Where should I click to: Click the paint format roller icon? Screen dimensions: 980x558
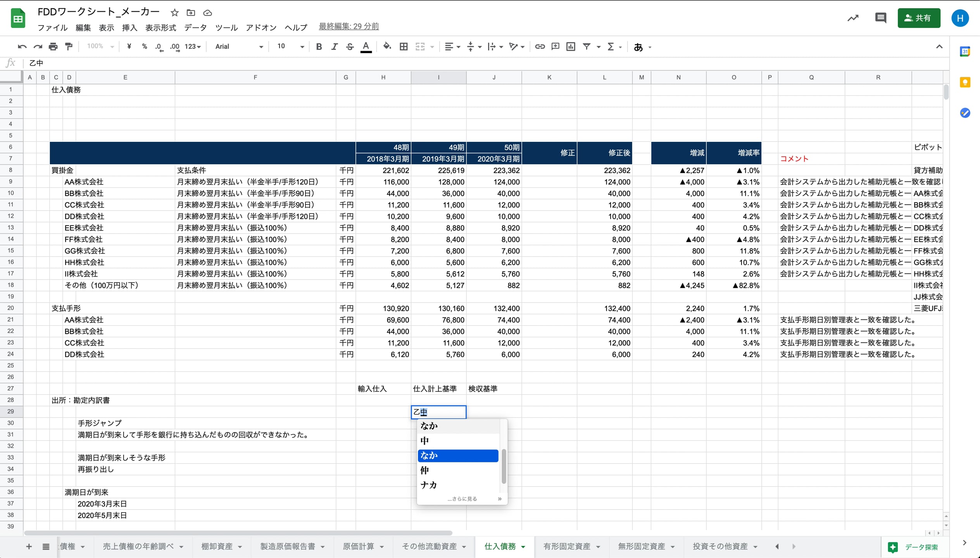(69, 46)
